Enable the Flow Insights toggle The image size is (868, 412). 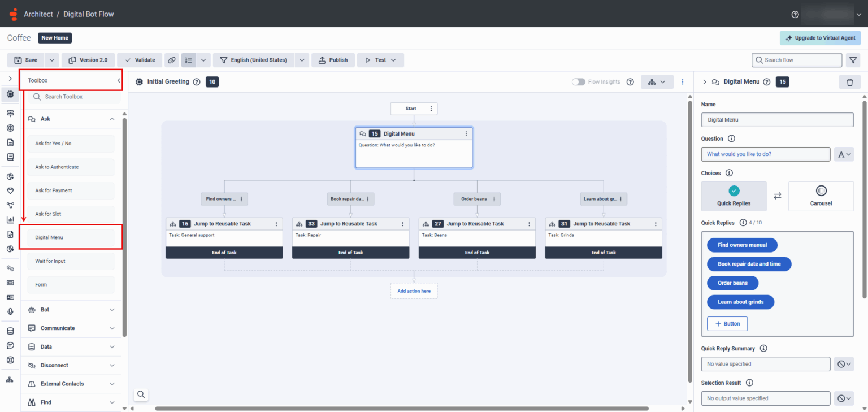click(x=578, y=81)
